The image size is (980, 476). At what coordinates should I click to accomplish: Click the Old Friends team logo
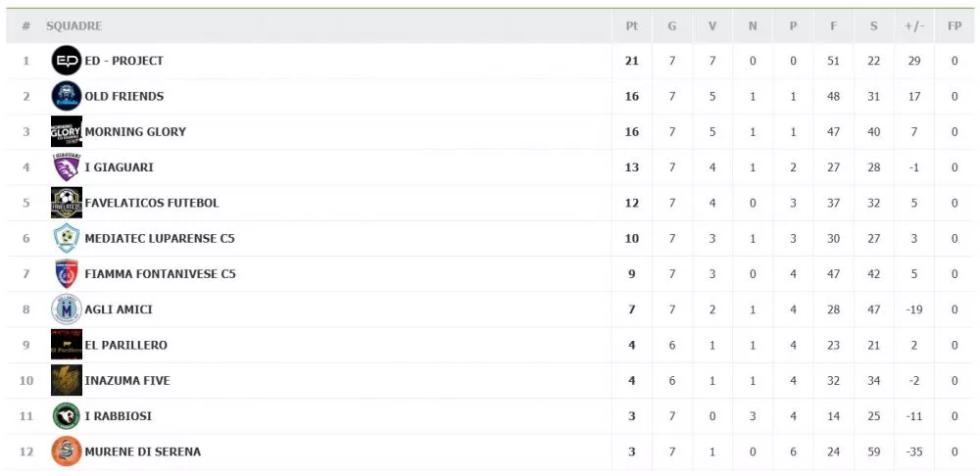[67, 96]
